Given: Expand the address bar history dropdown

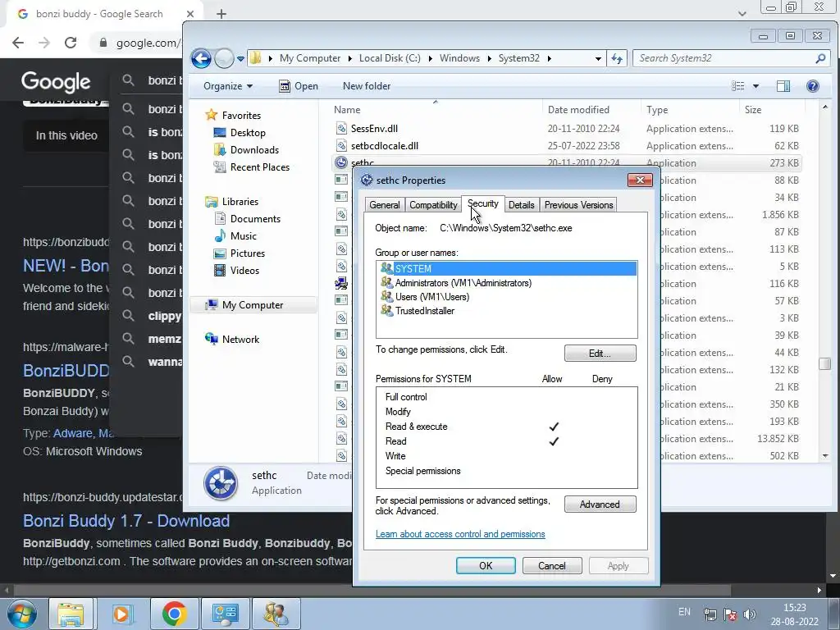Looking at the screenshot, I should point(598,58).
